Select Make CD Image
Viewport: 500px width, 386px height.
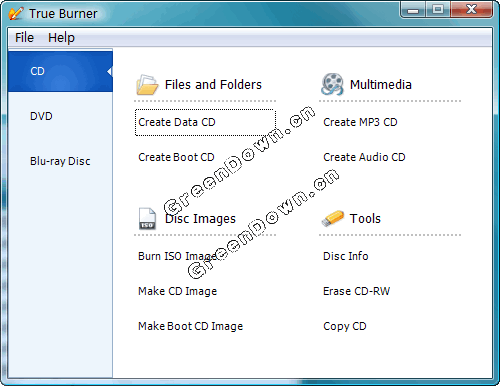pos(178,291)
